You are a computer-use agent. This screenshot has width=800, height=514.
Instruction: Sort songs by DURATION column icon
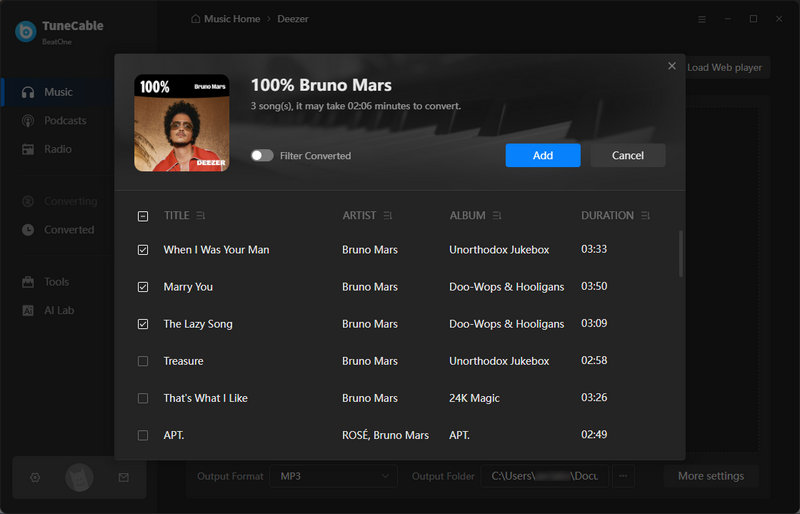coord(645,216)
